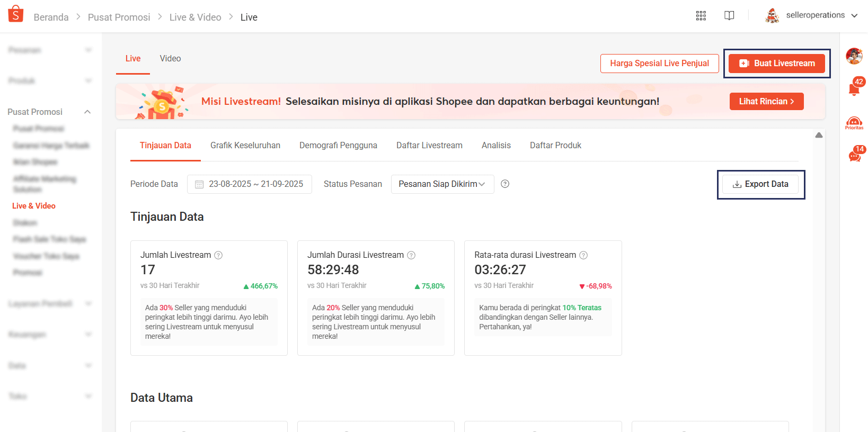The width and height of the screenshot is (868, 432).
Task: Open the Periode Data date range field
Action: (250, 184)
